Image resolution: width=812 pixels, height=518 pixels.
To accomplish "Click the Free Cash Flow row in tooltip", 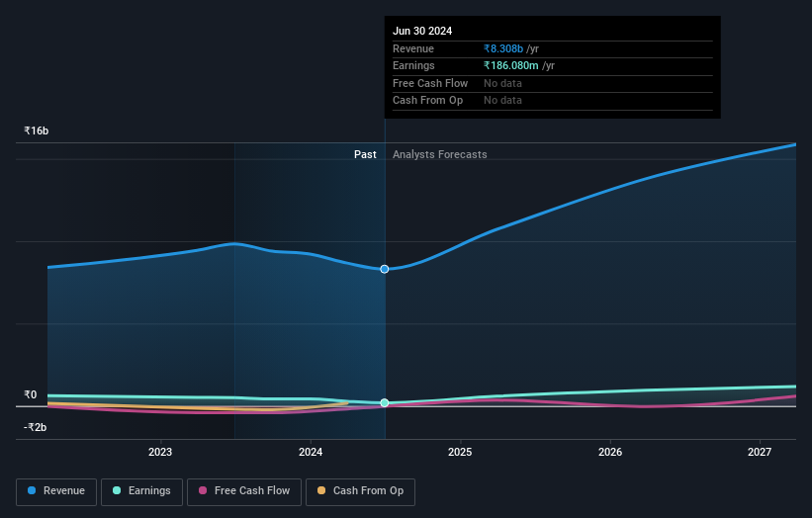I will 553,83.
